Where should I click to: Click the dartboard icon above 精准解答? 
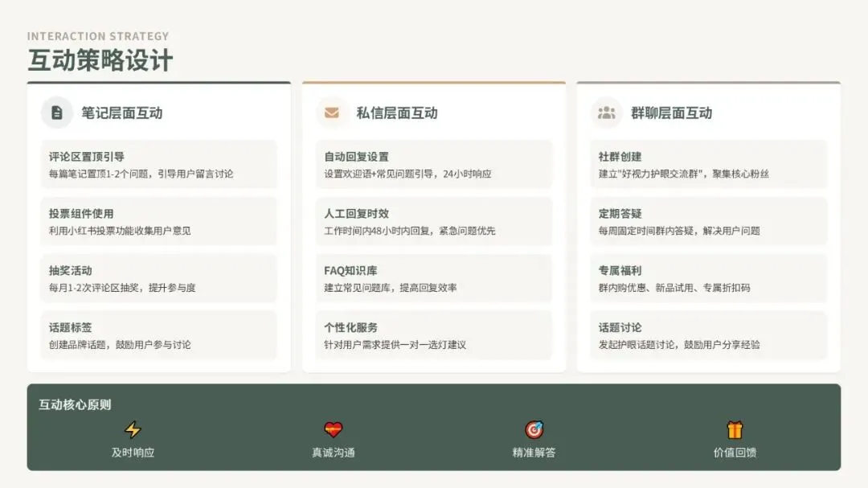pos(532,429)
